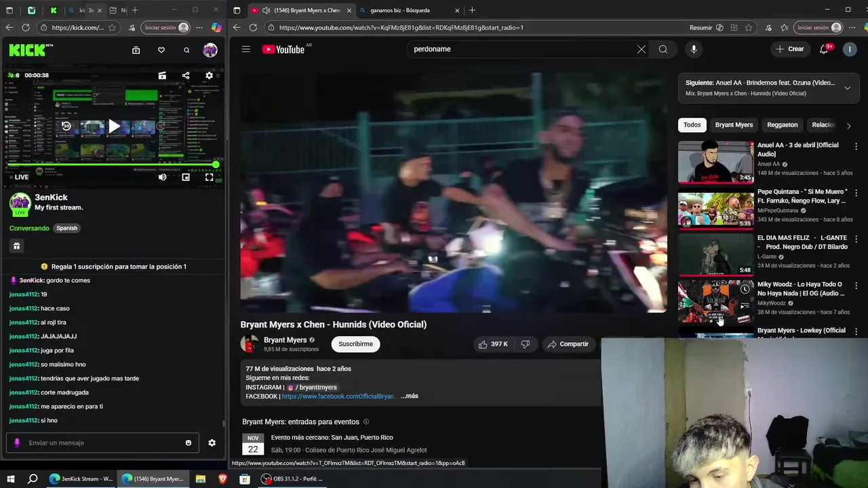Start voice search with the microphone icon
The height and width of the screenshot is (488, 868).
click(x=693, y=49)
